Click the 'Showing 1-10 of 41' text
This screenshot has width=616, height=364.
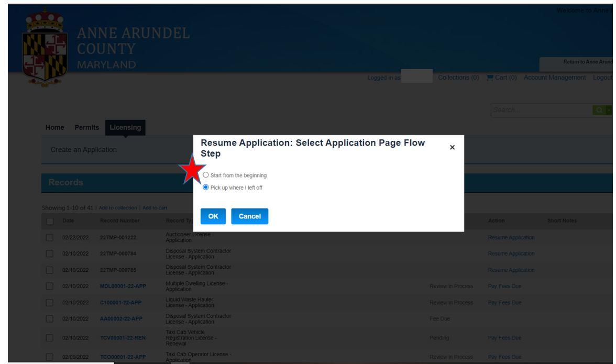[x=68, y=208]
